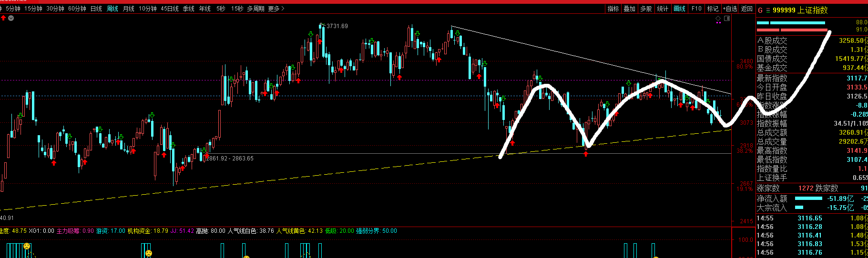Click the diamond marker icon above chart
The width and height of the screenshot is (868, 258).
click(x=718, y=19)
